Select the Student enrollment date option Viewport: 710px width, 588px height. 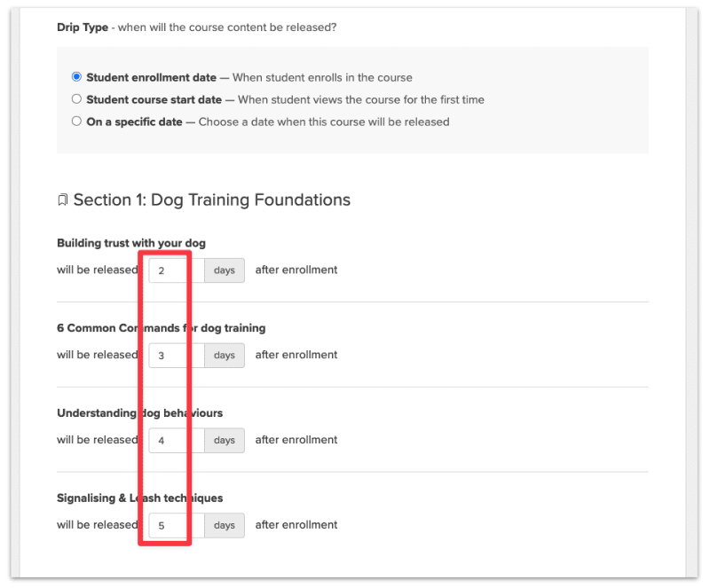click(76, 76)
